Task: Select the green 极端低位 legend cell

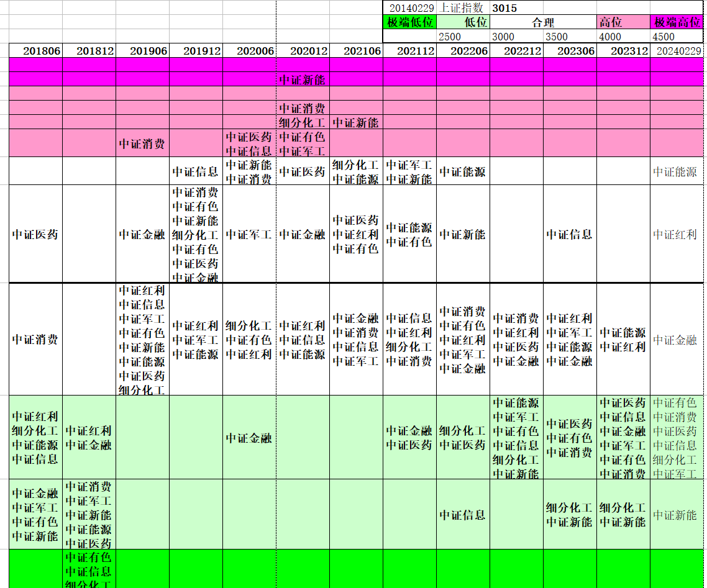Action: 409,22
